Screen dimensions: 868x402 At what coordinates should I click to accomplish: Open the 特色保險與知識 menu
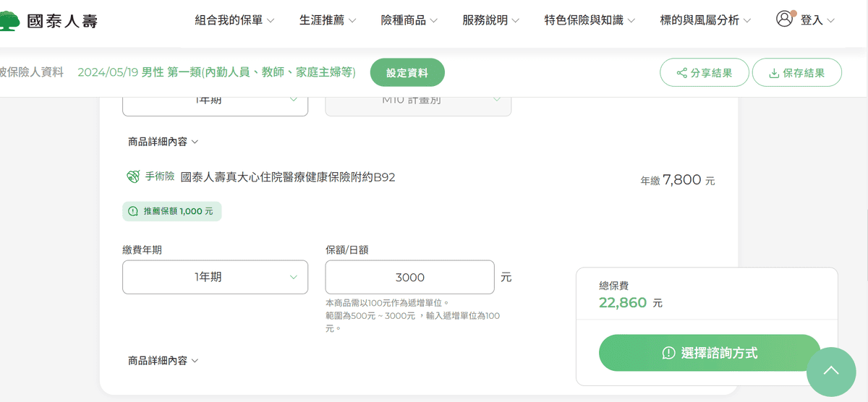pos(590,20)
